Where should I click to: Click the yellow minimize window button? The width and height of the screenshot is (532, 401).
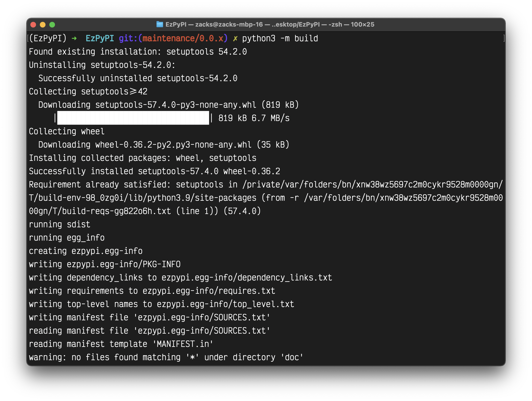(x=43, y=24)
